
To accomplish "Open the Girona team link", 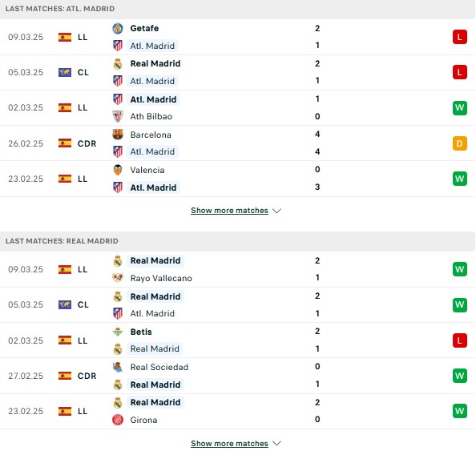I will click(143, 420).
